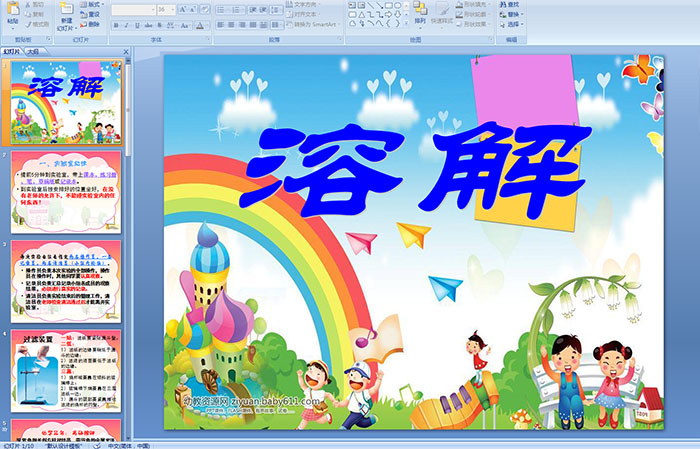The image size is (700, 449).
Task: Click the Numbering list icon
Action: pos(238,10)
